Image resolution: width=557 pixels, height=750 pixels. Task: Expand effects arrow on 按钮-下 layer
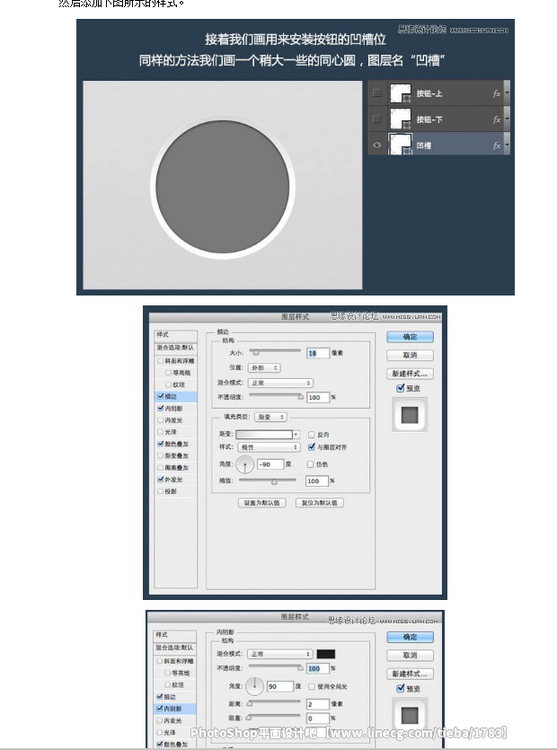coord(507,119)
